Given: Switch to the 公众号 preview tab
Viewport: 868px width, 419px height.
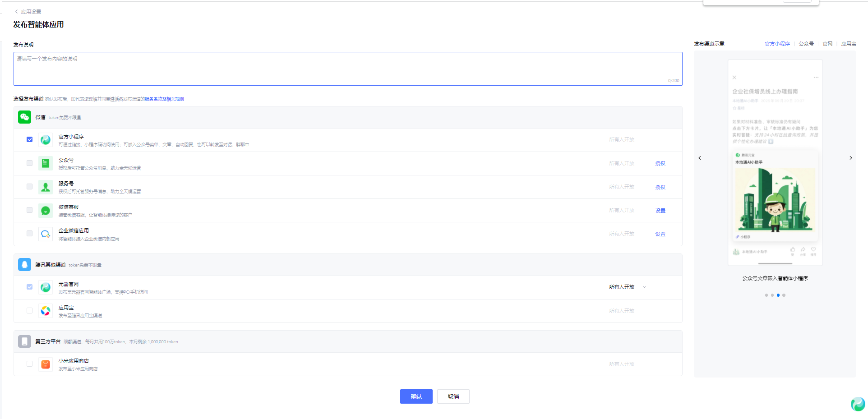Looking at the screenshot, I should [806, 44].
